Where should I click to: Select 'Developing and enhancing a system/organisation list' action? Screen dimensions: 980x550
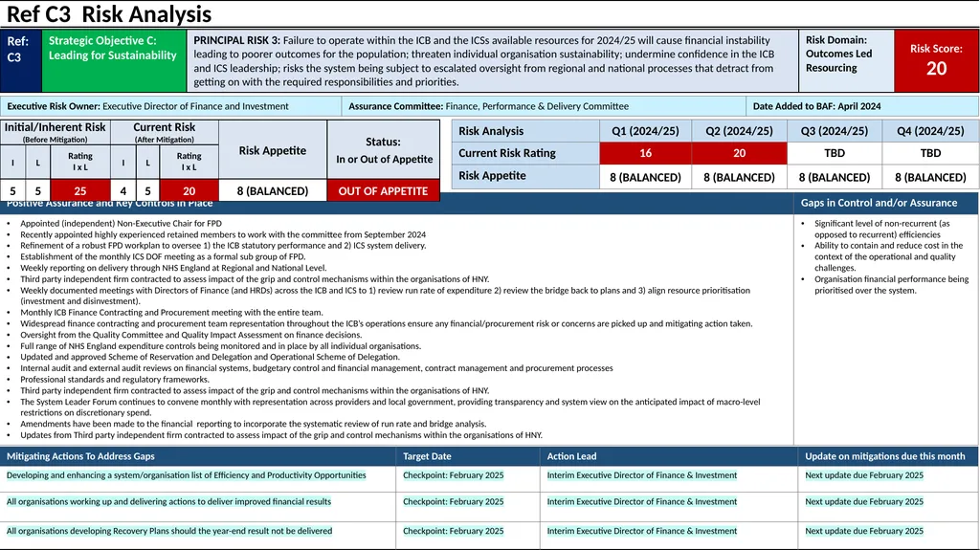click(187, 475)
